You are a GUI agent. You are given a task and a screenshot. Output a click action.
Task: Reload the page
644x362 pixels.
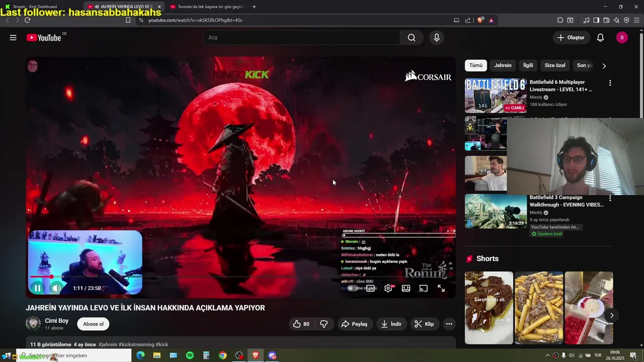coord(27,20)
